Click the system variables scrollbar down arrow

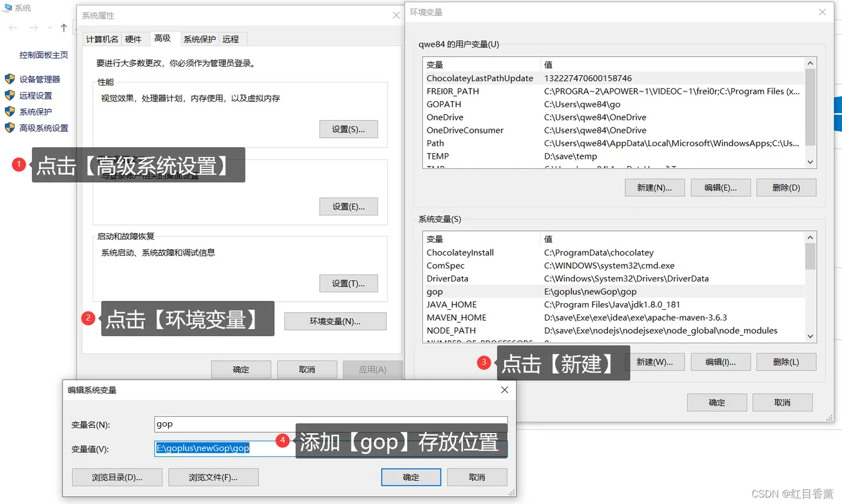[x=811, y=336]
